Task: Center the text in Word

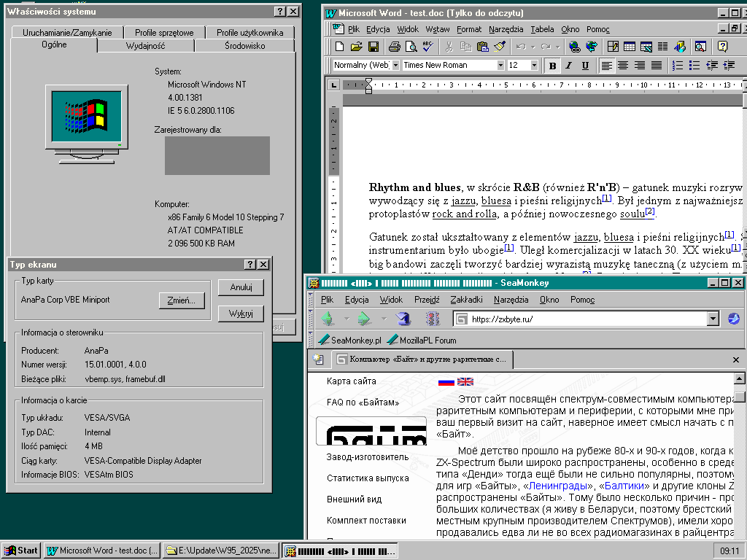Action: (623, 65)
